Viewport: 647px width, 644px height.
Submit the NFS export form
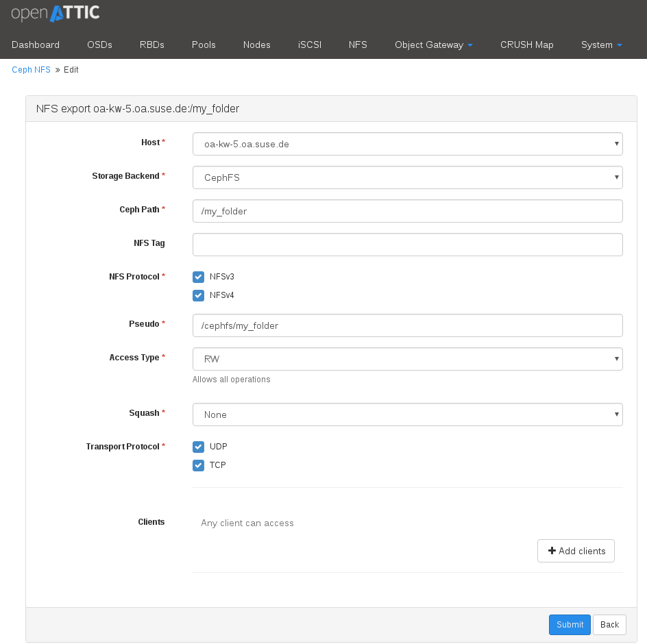click(x=570, y=625)
